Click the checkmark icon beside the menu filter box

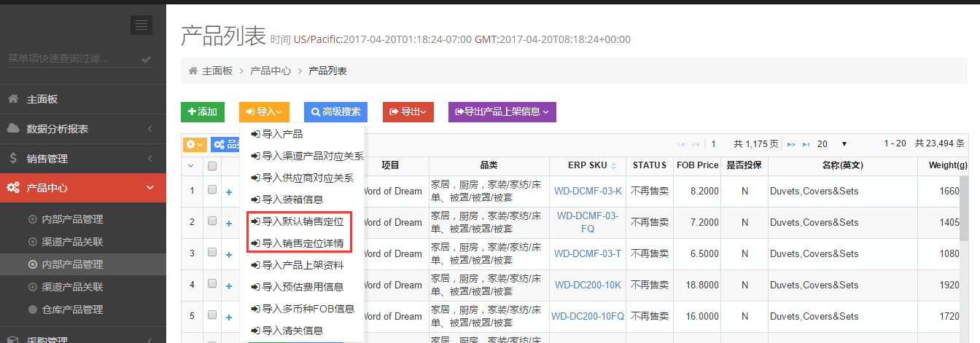coord(147,58)
